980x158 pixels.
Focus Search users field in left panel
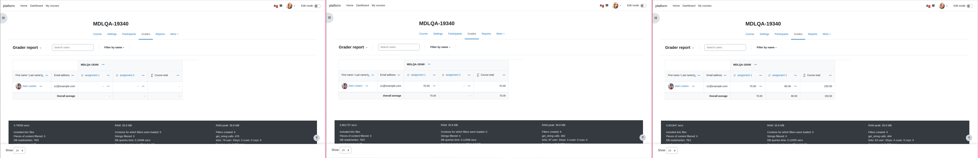pos(73,48)
